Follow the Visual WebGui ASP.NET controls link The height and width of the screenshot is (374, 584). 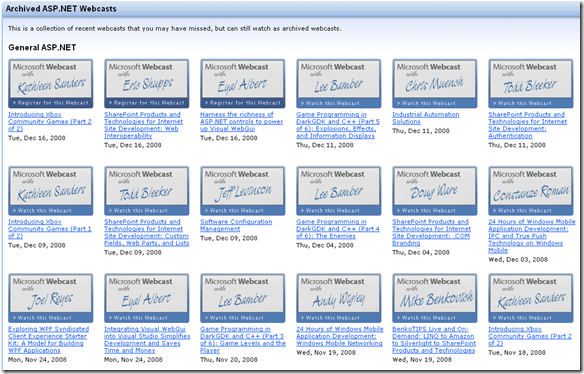(242, 121)
